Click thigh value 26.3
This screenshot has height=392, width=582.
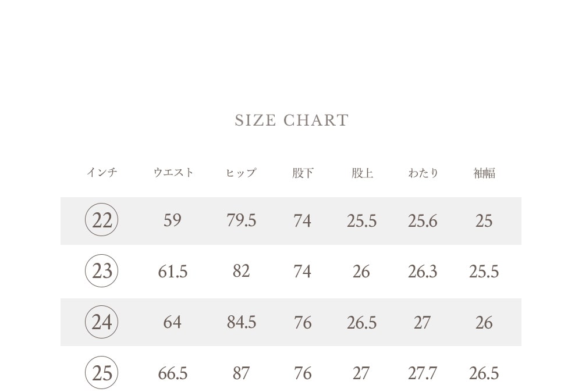(x=423, y=272)
